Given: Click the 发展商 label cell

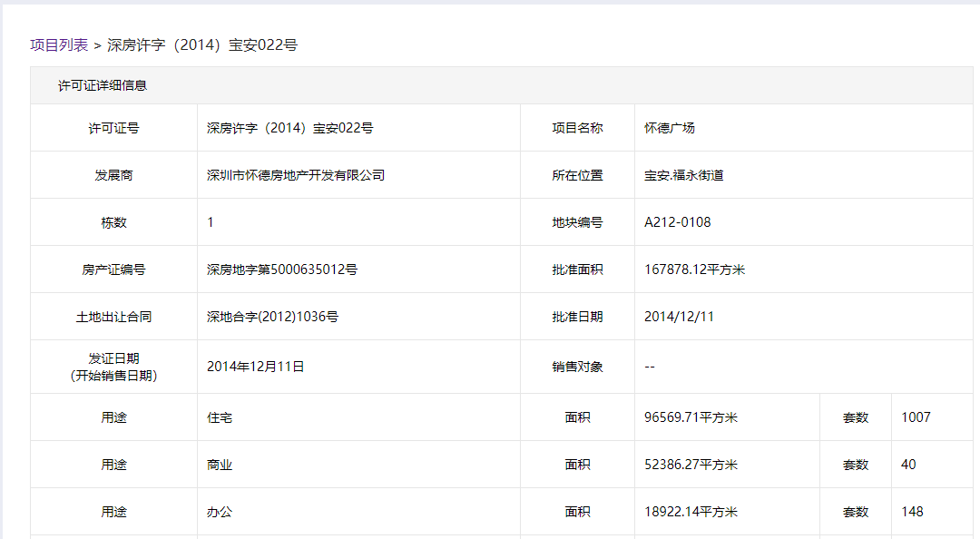Looking at the screenshot, I should point(113,175).
